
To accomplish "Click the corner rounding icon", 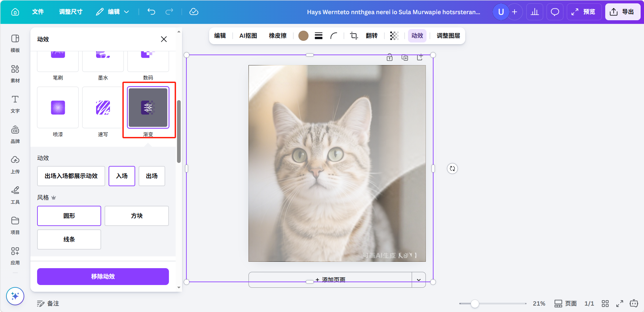I will pos(334,36).
